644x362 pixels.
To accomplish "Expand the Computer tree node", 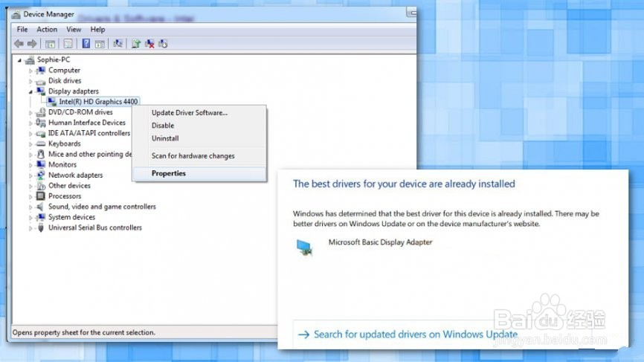I will (30, 71).
